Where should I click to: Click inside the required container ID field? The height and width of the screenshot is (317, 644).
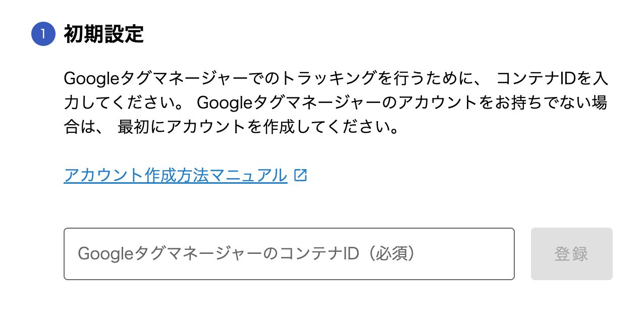coord(289,254)
